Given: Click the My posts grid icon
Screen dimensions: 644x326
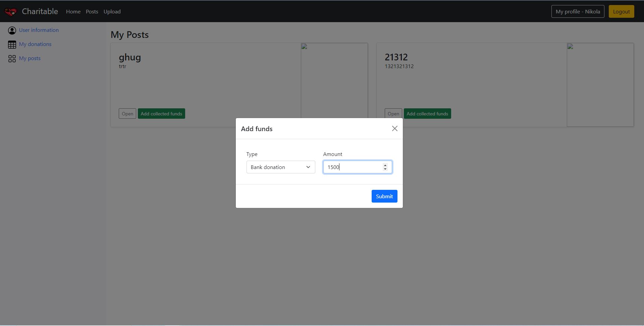Looking at the screenshot, I should [x=12, y=59].
